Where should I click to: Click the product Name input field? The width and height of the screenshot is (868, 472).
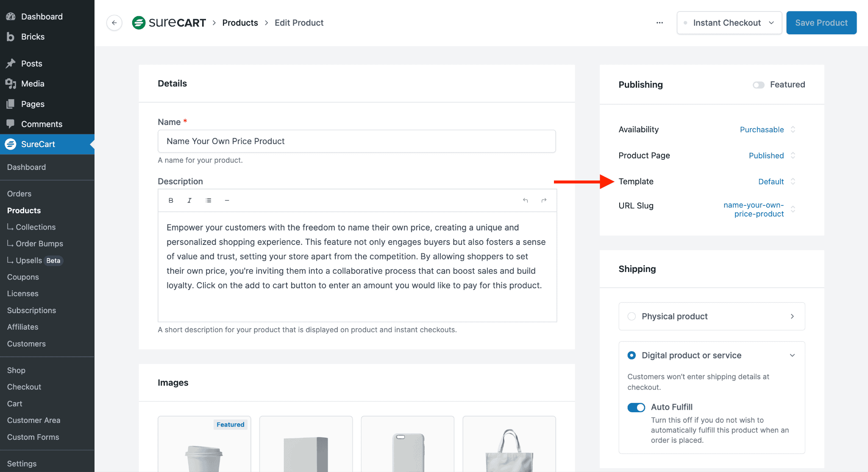tap(356, 141)
